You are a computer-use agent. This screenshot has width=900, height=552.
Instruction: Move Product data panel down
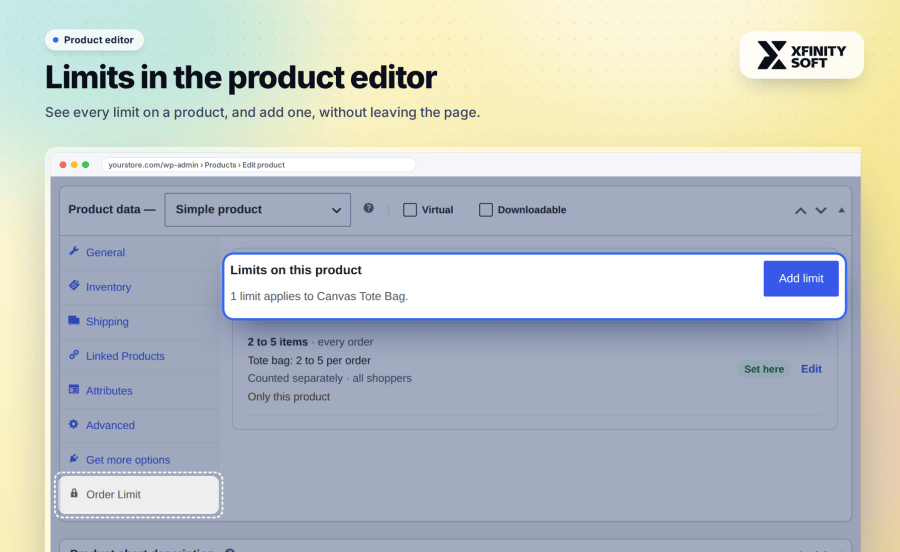point(821,211)
